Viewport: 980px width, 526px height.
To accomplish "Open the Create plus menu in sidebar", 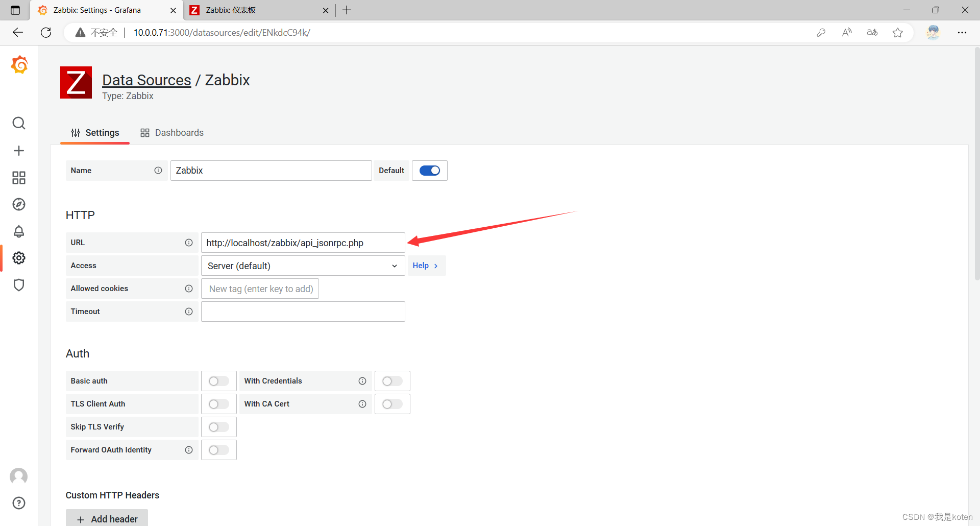I will pyautogui.click(x=19, y=151).
